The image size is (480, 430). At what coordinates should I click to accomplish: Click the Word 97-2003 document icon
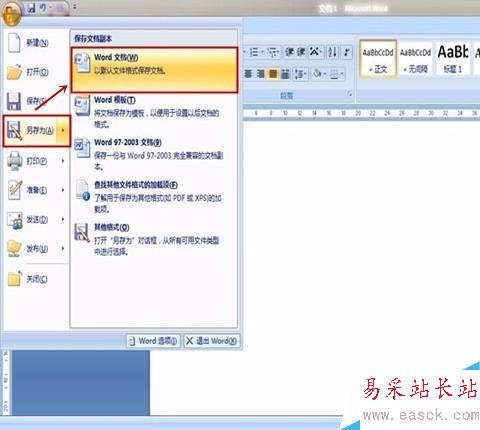(82, 148)
